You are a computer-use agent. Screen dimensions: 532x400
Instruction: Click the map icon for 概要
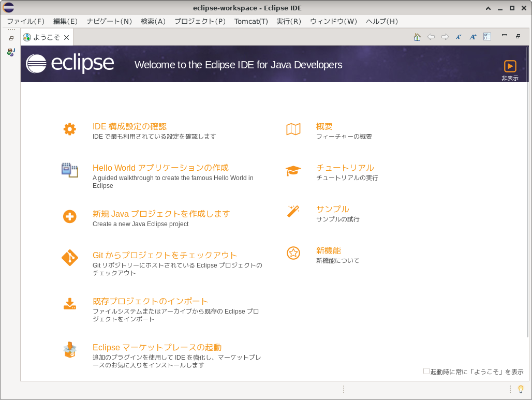click(293, 129)
